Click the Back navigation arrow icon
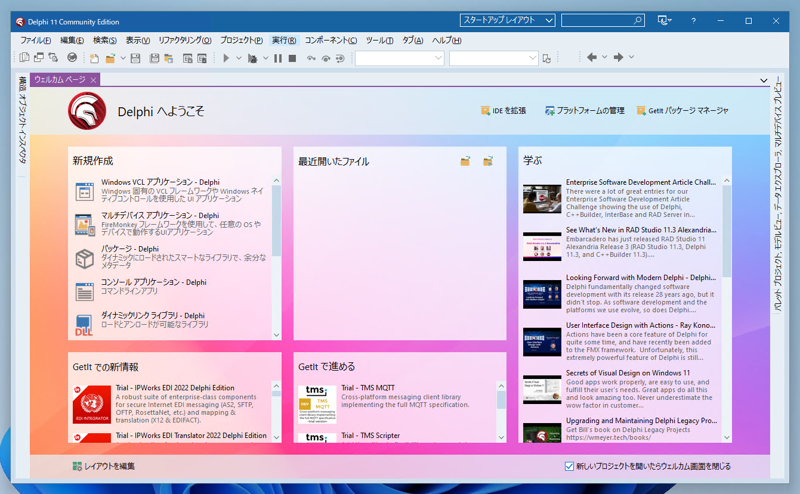Screen dimensions: 800x494 pos(592,57)
